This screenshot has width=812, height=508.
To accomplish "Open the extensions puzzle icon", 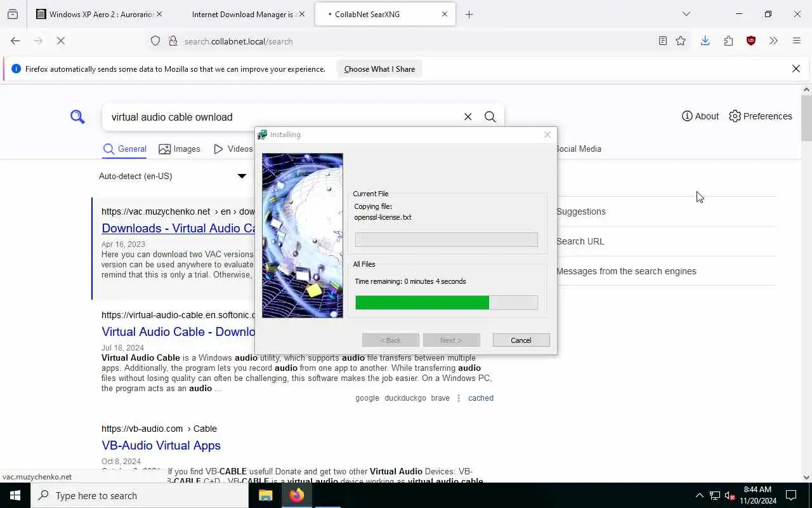I will 728,41.
